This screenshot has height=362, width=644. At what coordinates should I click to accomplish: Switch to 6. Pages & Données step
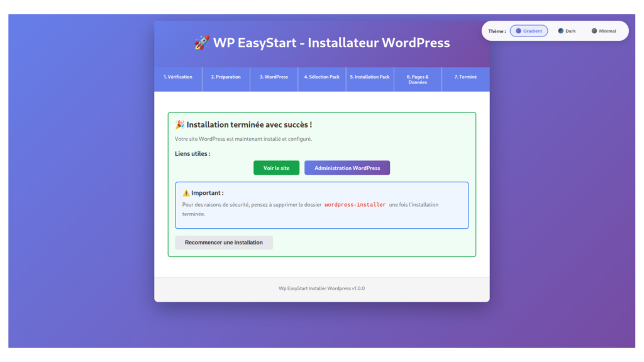[x=418, y=80]
